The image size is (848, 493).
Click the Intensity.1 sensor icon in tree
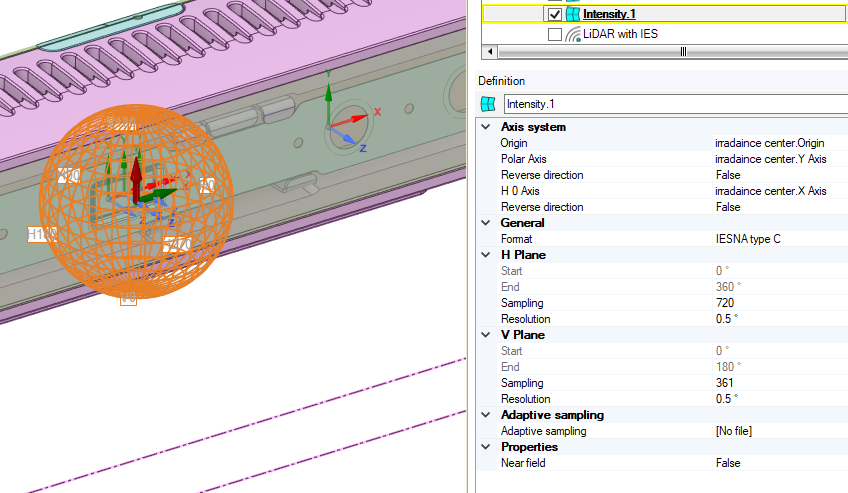pos(573,15)
